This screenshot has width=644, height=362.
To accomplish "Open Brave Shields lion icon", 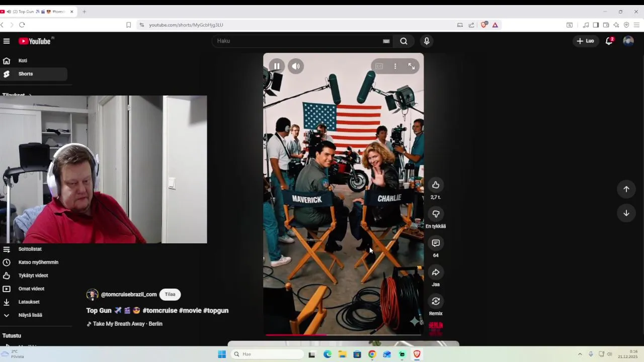I will (x=484, y=25).
